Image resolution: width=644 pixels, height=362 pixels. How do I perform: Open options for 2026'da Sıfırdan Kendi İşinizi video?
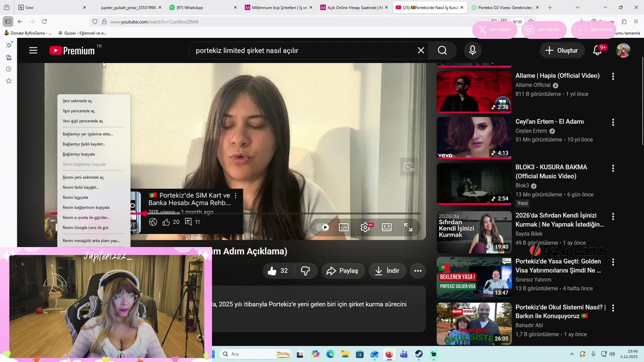click(613, 217)
